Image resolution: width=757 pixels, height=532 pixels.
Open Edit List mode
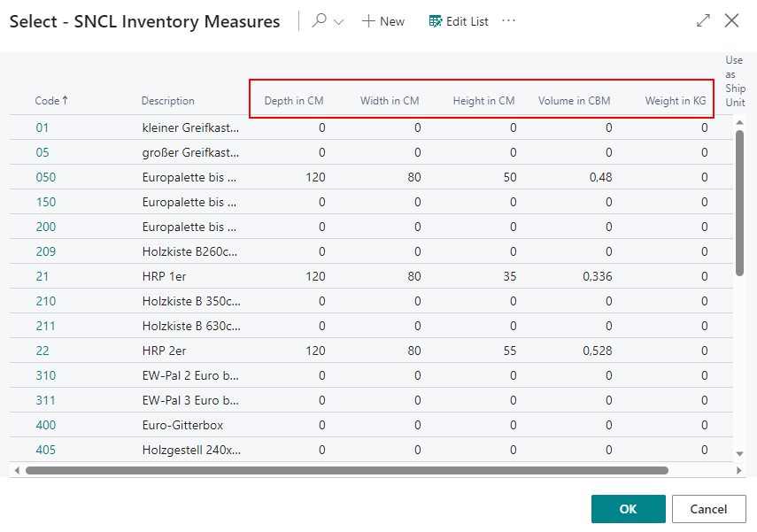[x=459, y=21]
